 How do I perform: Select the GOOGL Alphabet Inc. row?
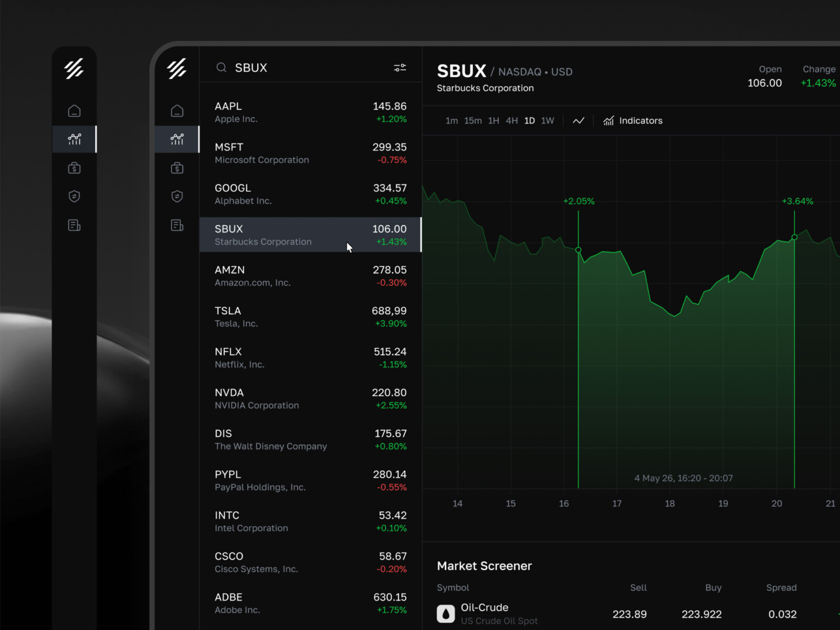(x=311, y=194)
